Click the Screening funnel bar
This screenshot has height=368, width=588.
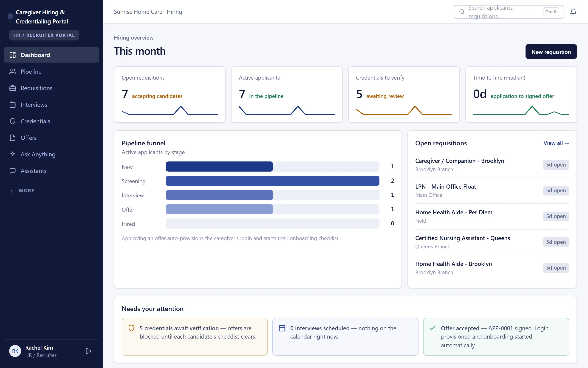[272, 181]
